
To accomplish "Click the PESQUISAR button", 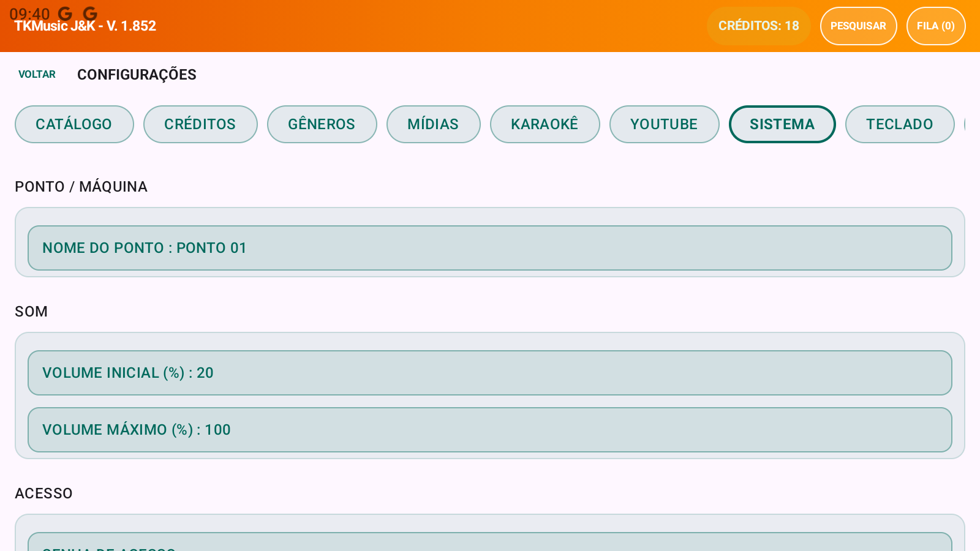I will point(858,26).
